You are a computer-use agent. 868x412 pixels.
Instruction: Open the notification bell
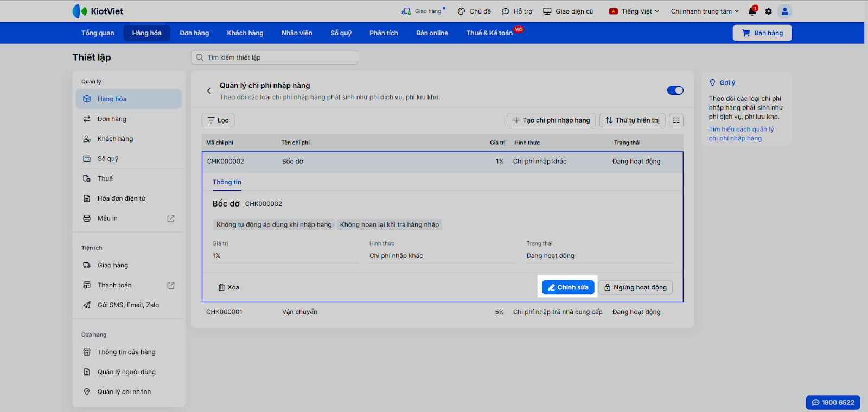click(752, 11)
